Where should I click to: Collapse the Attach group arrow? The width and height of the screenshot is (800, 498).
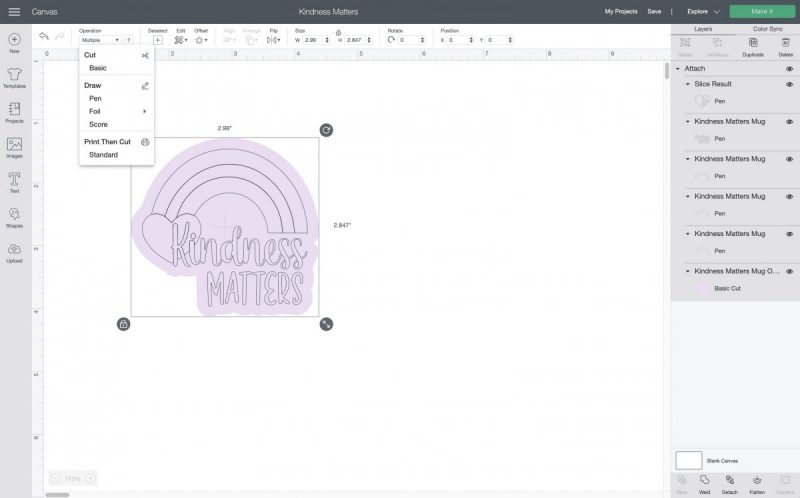[x=678, y=68]
